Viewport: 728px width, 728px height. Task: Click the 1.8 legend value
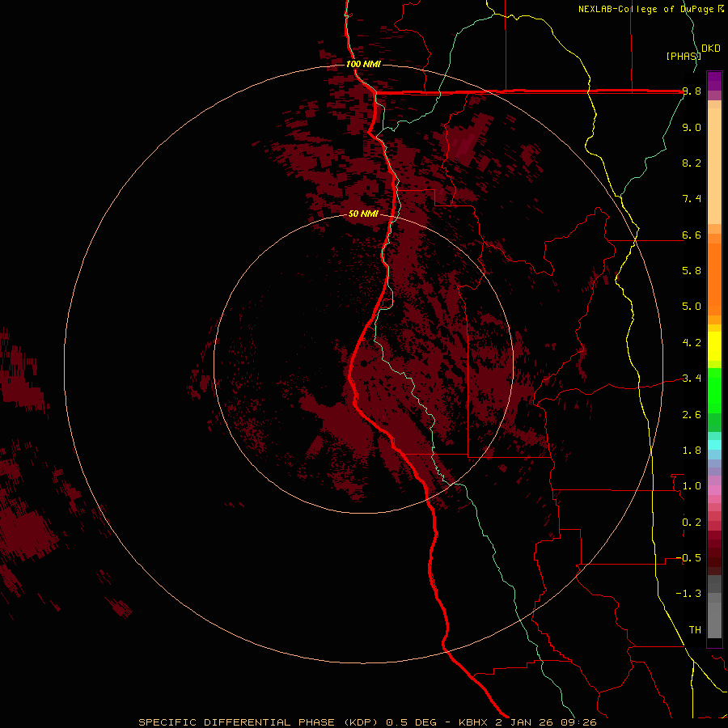pyautogui.click(x=692, y=451)
